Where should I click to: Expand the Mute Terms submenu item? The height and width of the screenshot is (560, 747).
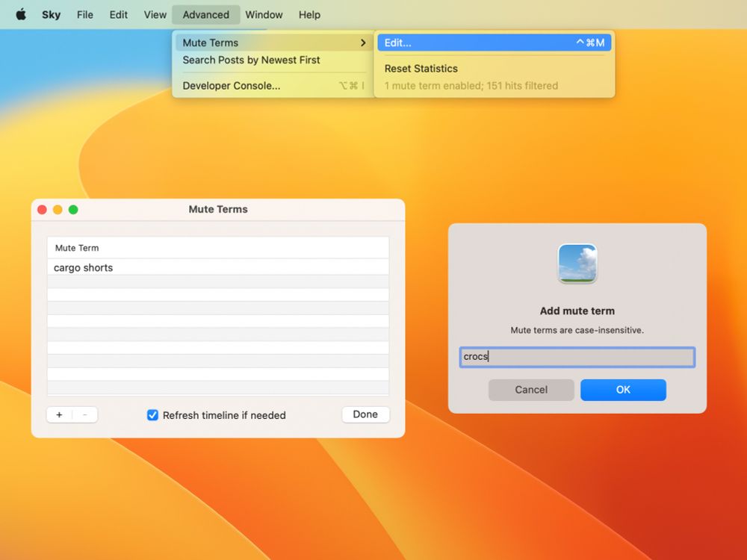pyautogui.click(x=274, y=43)
